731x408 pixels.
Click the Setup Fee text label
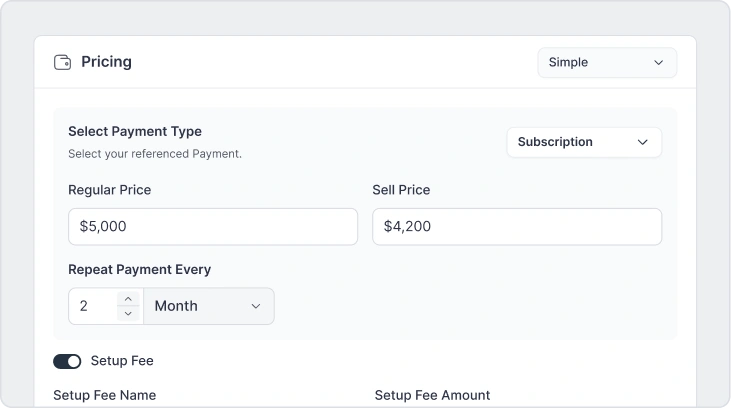122,361
